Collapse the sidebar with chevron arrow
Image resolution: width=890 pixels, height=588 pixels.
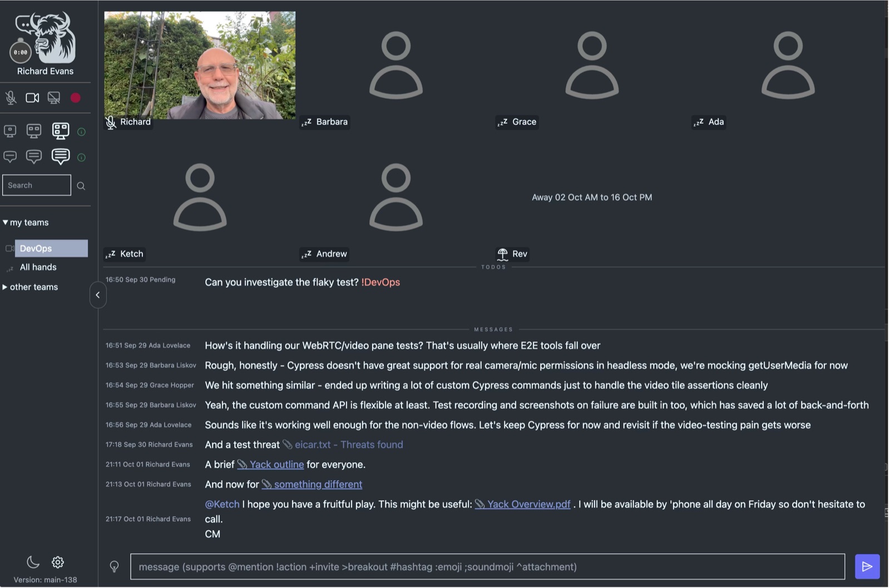click(97, 295)
